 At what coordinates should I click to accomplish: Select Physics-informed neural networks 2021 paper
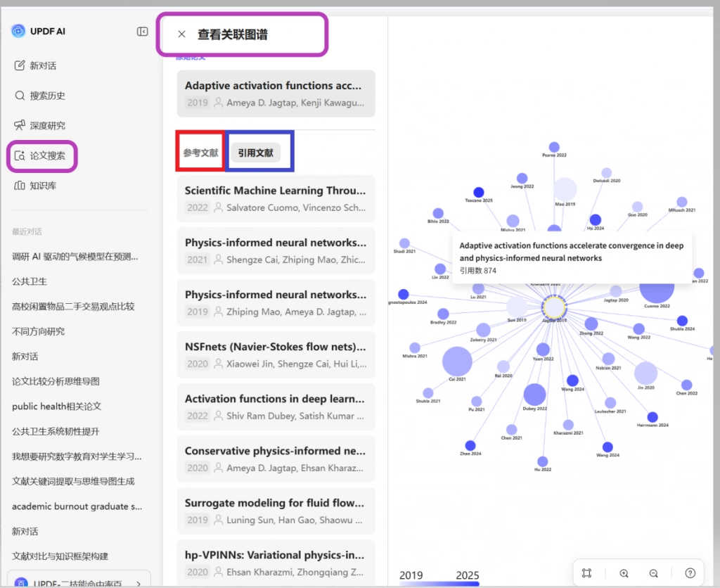276,250
